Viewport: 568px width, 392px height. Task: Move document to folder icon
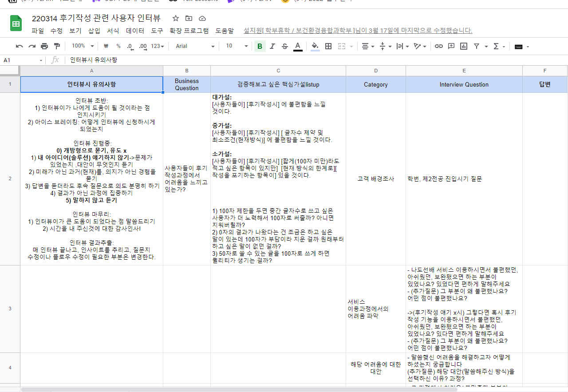tap(189, 18)
